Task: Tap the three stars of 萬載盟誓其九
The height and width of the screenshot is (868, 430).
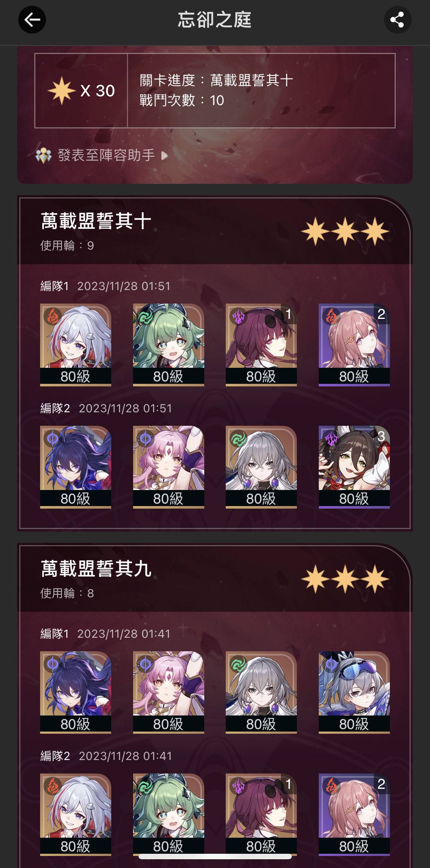Action: pos(345,579)
